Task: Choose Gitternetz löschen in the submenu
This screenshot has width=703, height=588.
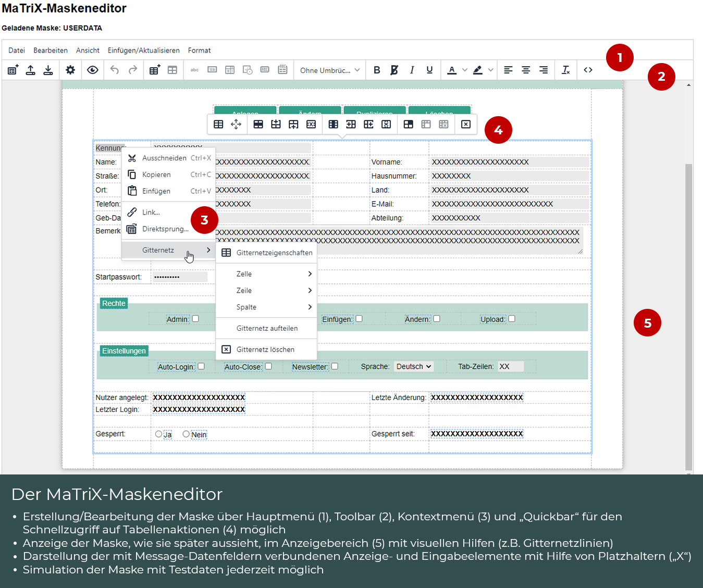Action: pyautogui.click(x=266, y=349)
